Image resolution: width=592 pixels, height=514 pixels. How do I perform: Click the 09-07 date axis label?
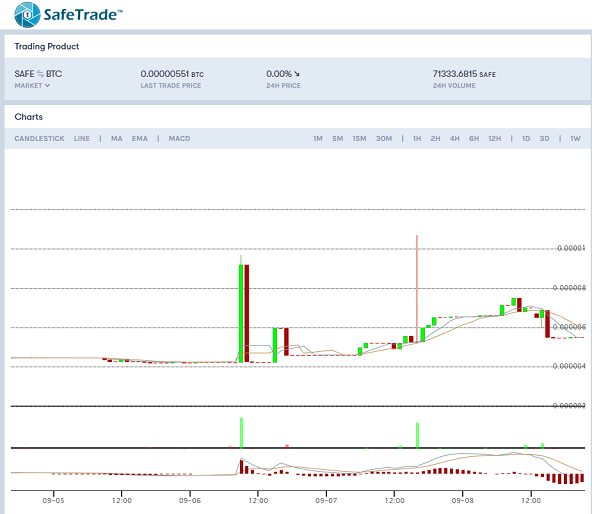click(326, 500)
